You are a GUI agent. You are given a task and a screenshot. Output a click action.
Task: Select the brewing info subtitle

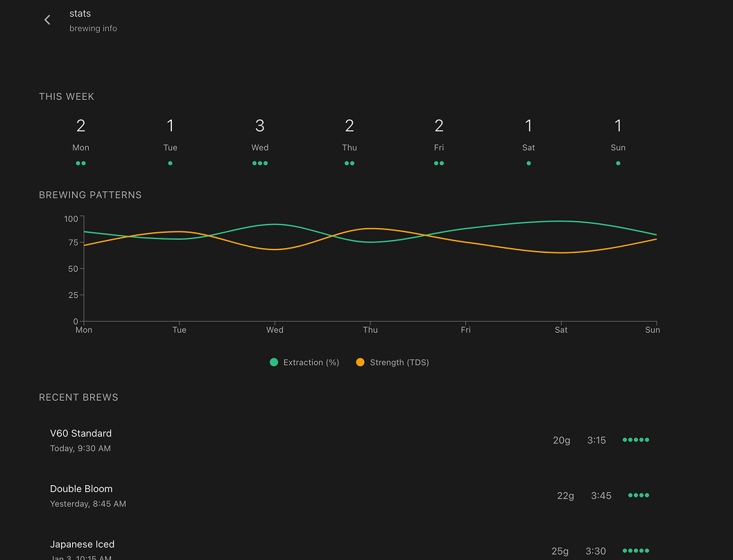coord(93,28)
